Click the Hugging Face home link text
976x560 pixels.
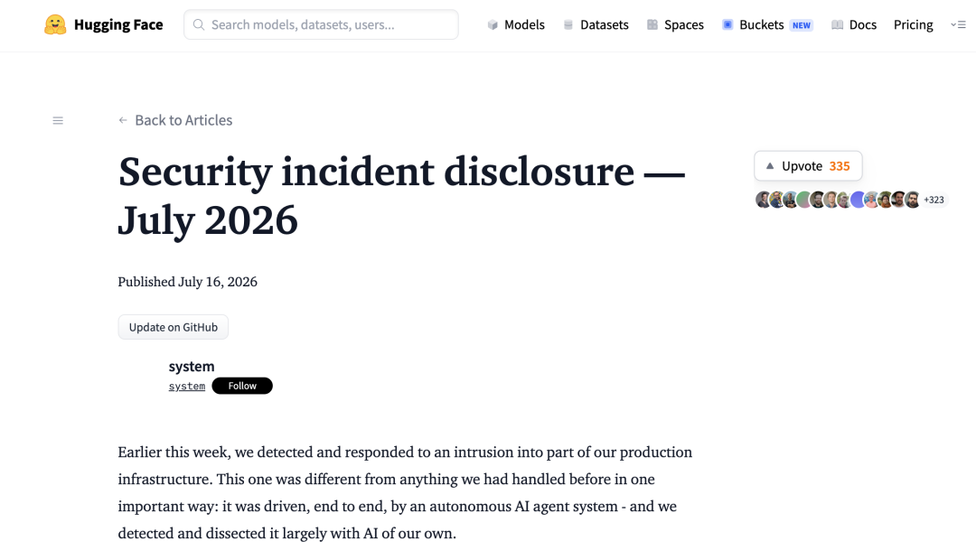118,25
